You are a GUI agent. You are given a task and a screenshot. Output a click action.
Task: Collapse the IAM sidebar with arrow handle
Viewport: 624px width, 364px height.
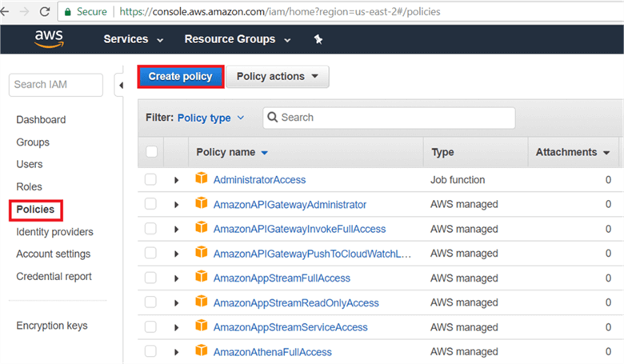coord(121,85)
